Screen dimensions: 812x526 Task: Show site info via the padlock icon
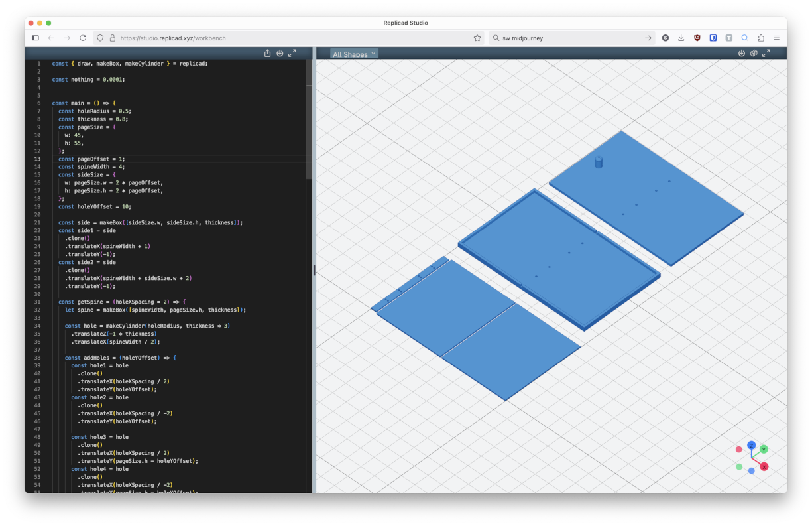(112, 38)
